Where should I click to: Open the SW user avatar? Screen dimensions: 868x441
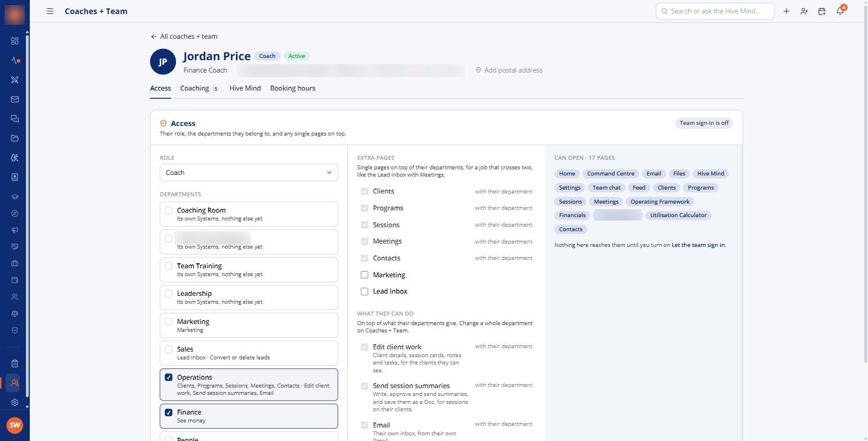[x=15, y=425]
